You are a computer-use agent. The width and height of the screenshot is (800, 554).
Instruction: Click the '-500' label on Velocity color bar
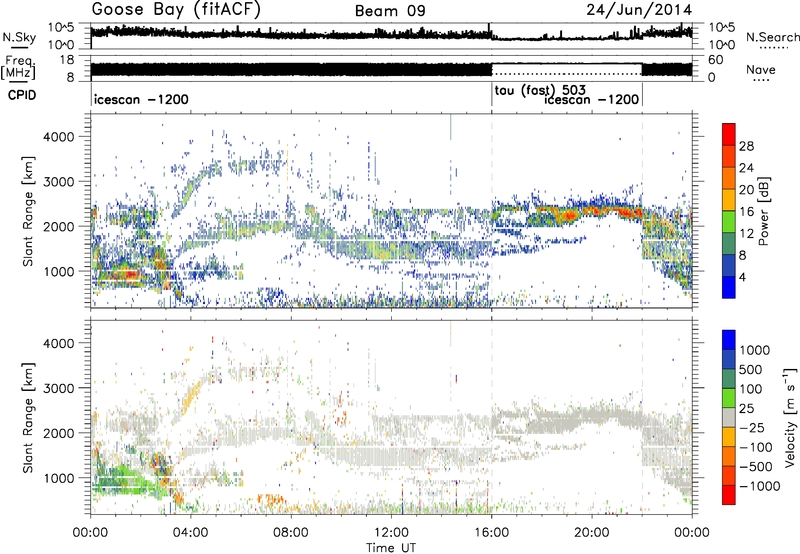coord(756,466)
